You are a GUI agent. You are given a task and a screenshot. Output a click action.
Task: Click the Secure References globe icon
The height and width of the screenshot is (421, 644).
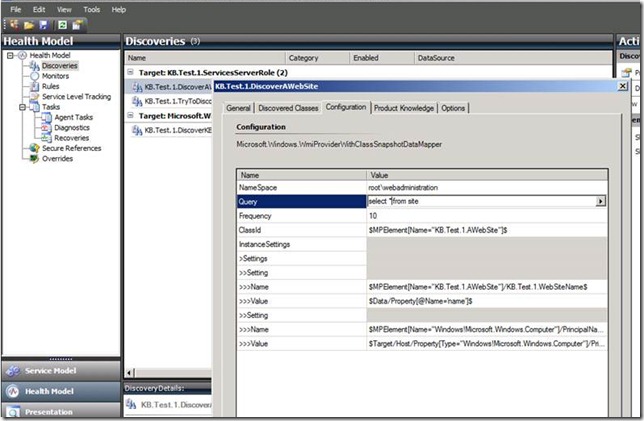point(35,148)
